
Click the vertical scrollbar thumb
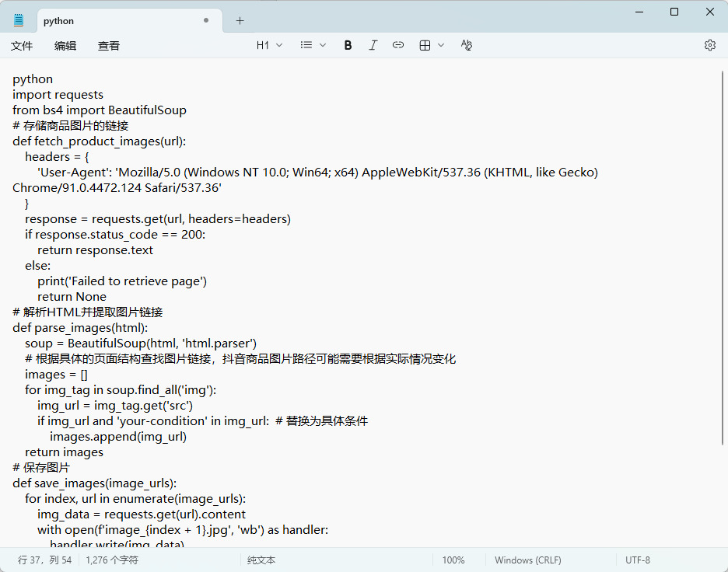(723, 258)
